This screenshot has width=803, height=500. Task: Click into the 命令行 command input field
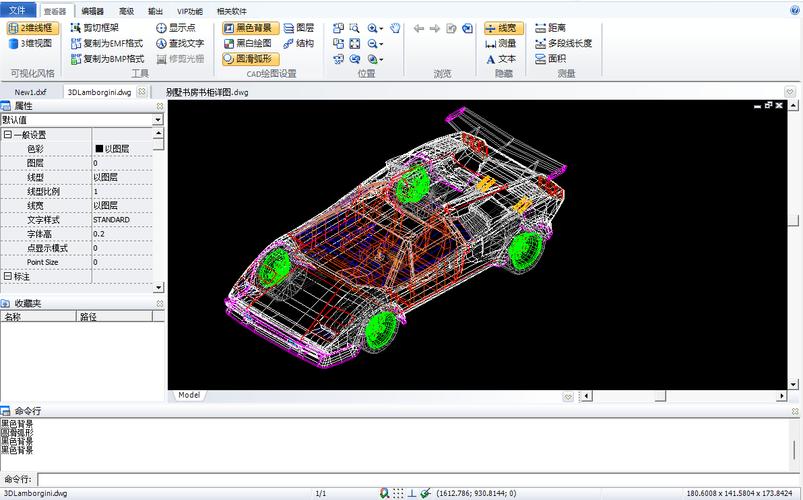(418, 480)
